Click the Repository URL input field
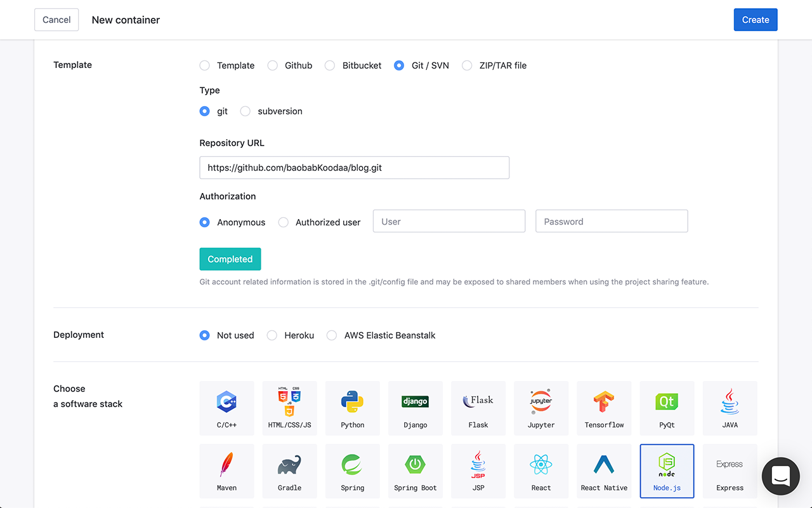Screen dimensions: 812x508 [x=354, y=167]
